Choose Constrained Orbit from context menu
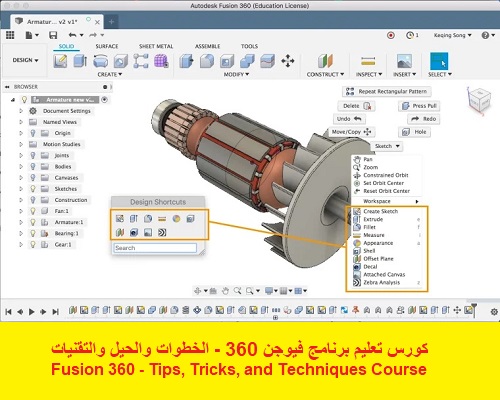This screenshot has width=500, height=400. click(x=387, y=175)
